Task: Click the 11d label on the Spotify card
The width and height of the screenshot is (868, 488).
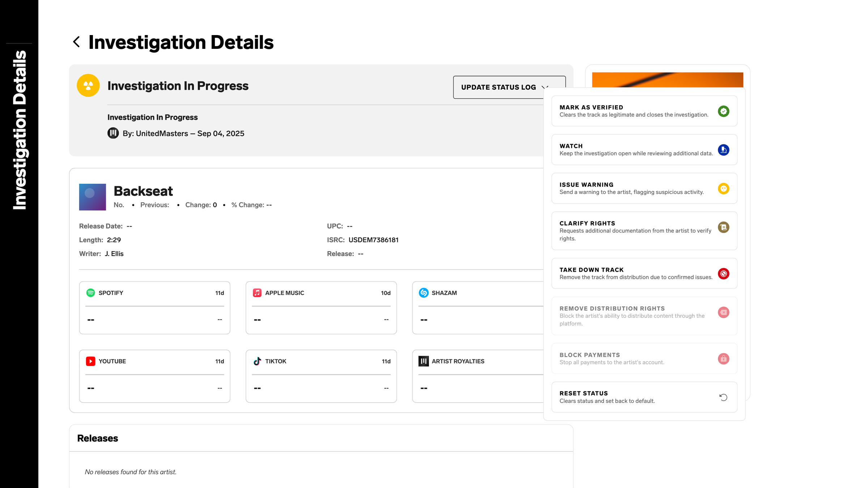Action: tap(220, 293)
